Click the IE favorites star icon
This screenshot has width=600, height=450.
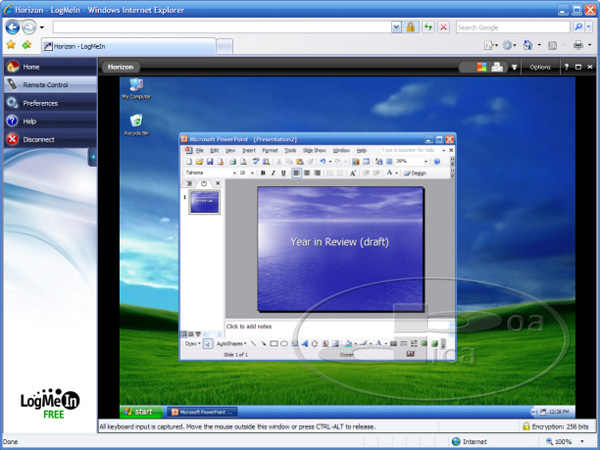pyautogui.click(x=11, y=45)
